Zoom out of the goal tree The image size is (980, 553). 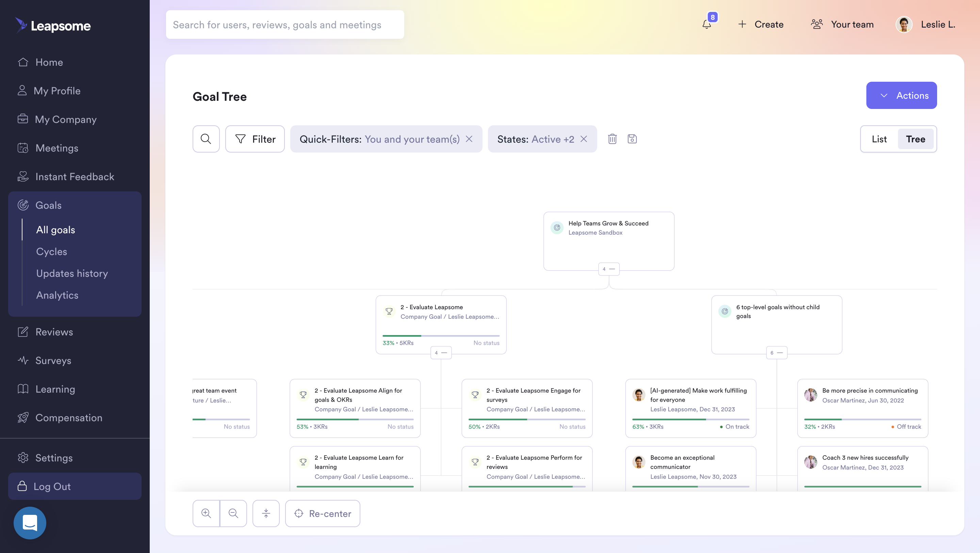click(x=233, y=513)
